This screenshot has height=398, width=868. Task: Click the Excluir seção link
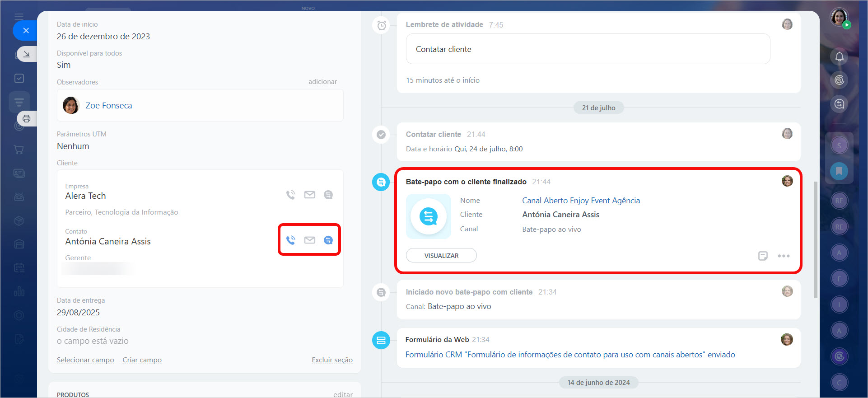(332, 360)
